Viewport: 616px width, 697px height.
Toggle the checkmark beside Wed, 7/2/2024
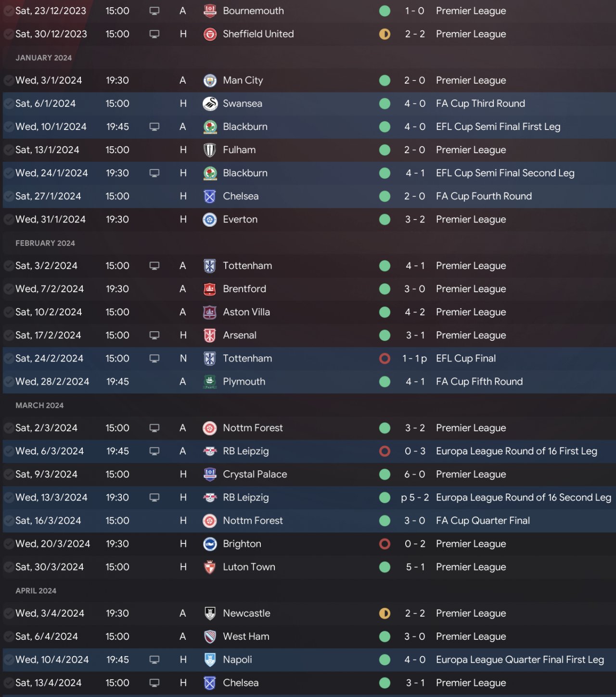click(x=9, y=289)
